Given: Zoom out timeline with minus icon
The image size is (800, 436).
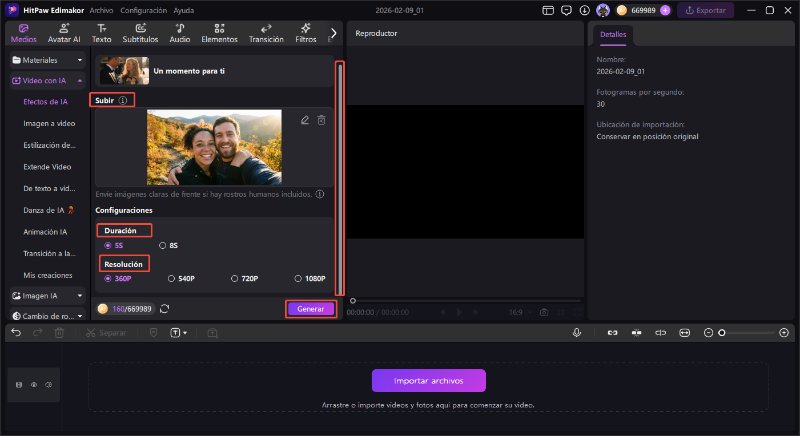Looking at the screenshot, I should tap(708, 333).
